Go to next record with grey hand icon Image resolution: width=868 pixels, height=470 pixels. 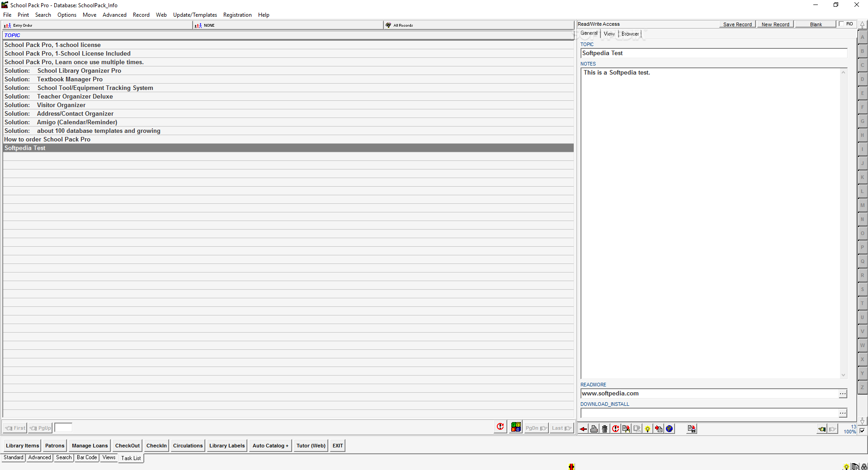833,429
